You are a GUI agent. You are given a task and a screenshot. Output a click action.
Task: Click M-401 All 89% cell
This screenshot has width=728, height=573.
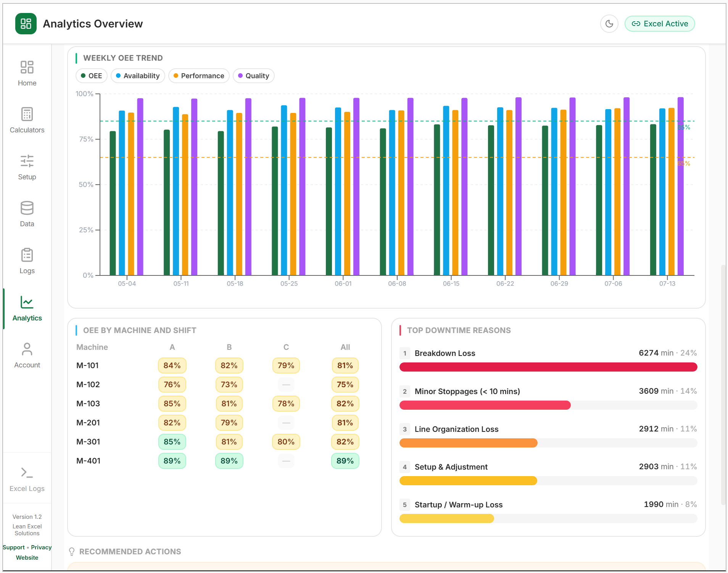pos(345,461)
